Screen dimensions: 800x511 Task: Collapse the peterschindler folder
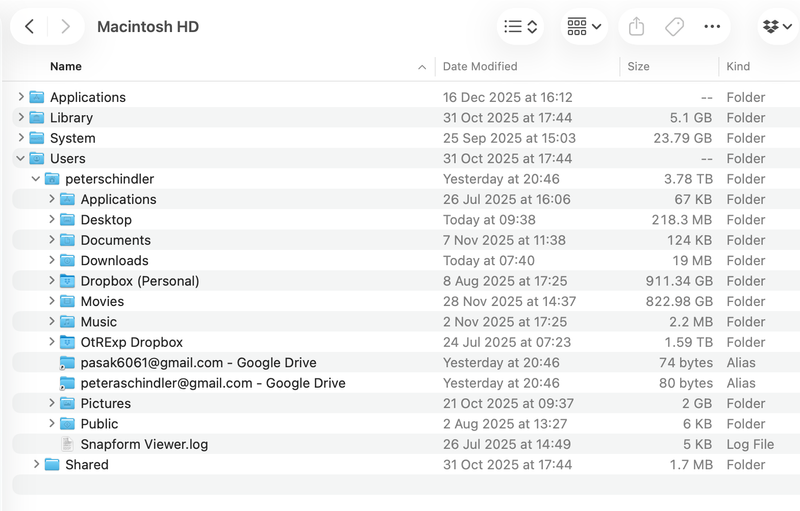click(37, 179)
